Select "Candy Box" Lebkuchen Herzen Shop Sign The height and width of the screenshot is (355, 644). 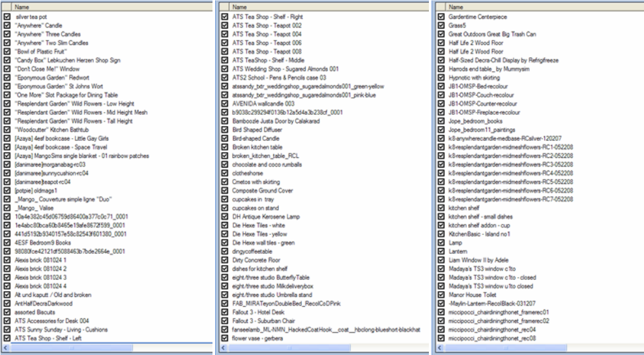coord(67,60)
